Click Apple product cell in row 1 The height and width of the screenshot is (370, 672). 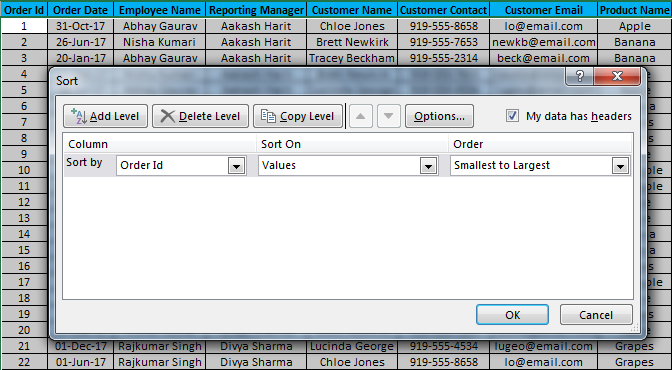coord(635,26)
